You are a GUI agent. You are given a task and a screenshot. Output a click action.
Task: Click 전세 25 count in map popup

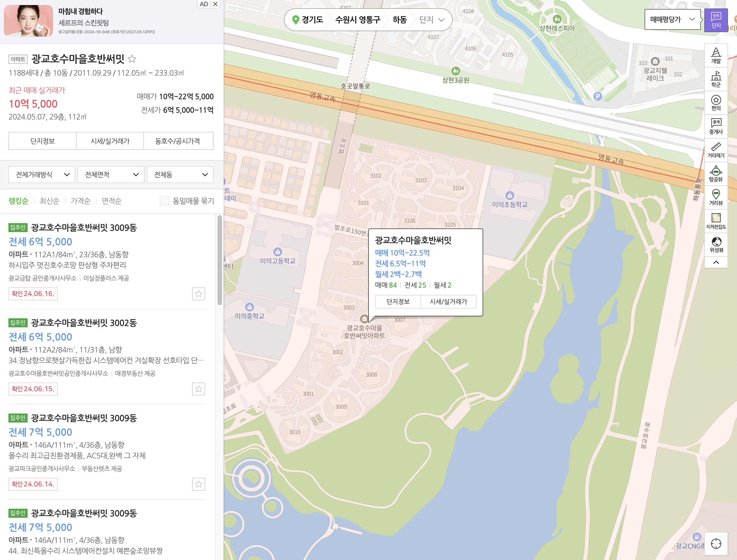(415, 285)
